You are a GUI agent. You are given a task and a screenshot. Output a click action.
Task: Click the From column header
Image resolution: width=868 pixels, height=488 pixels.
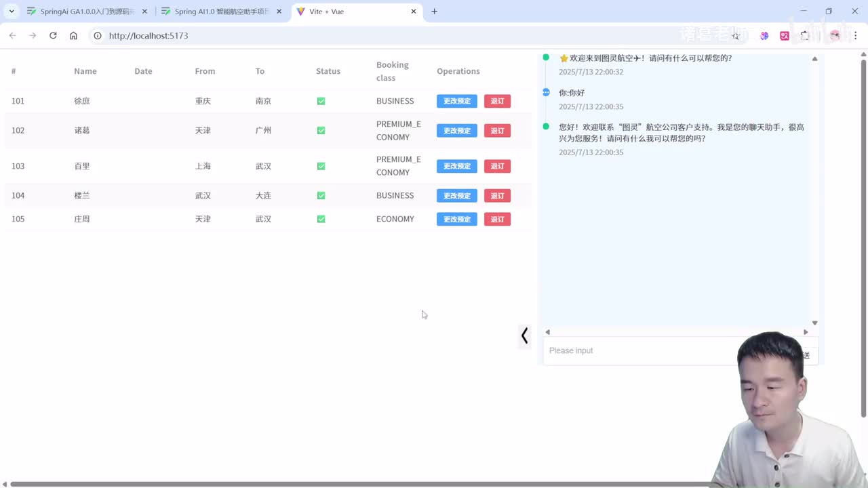coord(205,71)
